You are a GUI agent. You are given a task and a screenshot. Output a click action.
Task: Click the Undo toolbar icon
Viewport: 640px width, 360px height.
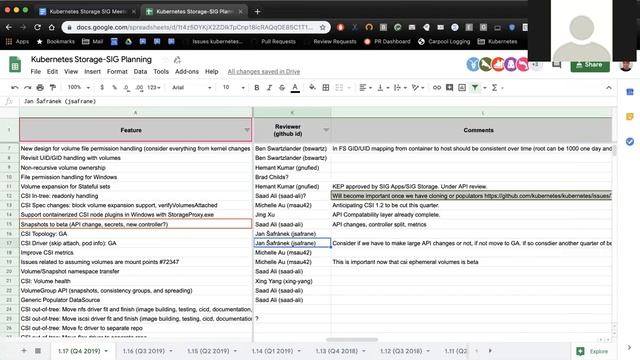(x=15, y=87)
